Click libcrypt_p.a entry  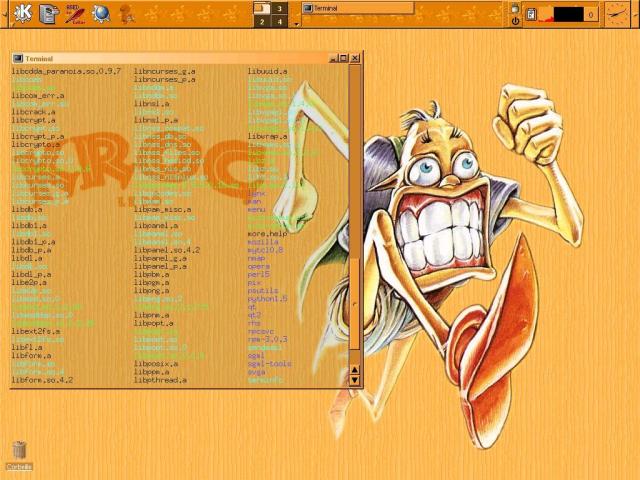point(38,137)
